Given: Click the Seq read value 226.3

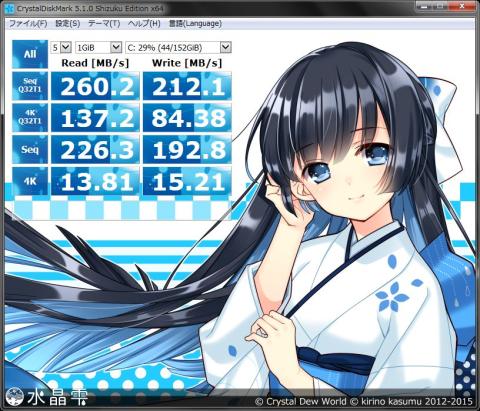Looking at the screenshot, I should (x=95, y=149).
